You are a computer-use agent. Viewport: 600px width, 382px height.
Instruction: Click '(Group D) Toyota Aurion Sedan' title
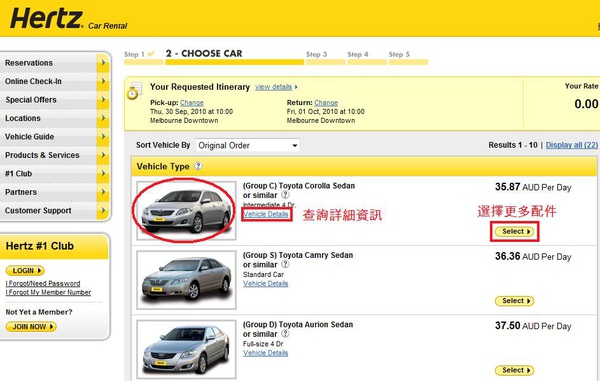[x=298, y=324]
